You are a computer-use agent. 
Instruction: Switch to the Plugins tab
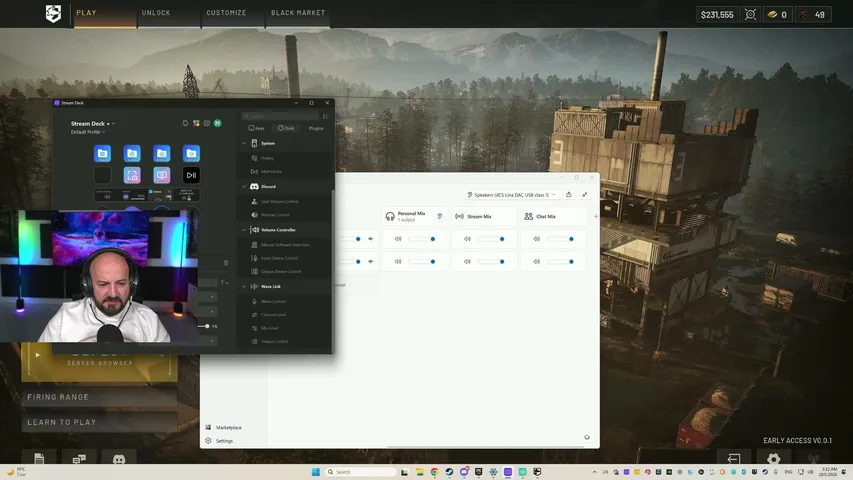coord(316,128)
